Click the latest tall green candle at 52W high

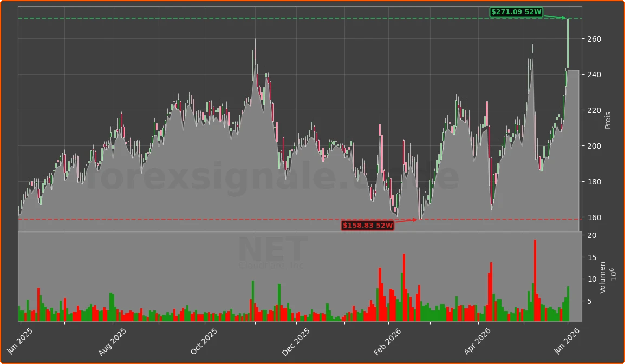(x=568, y=43)
